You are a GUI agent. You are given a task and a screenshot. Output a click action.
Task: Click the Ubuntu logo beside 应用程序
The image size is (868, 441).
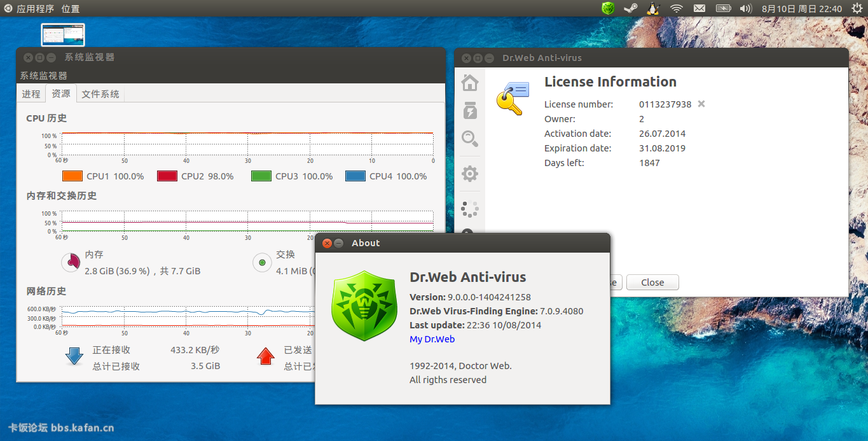click(x=8, y=8)
